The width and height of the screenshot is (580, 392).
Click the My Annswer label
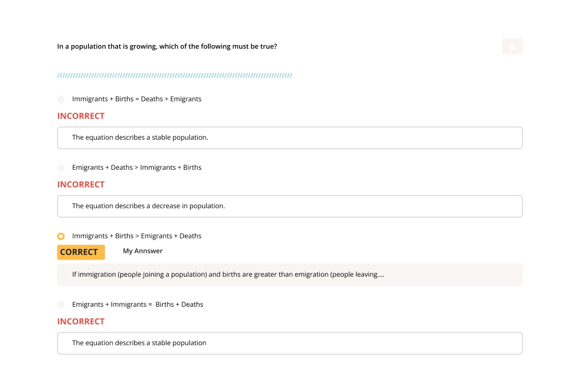click(143, 251)
